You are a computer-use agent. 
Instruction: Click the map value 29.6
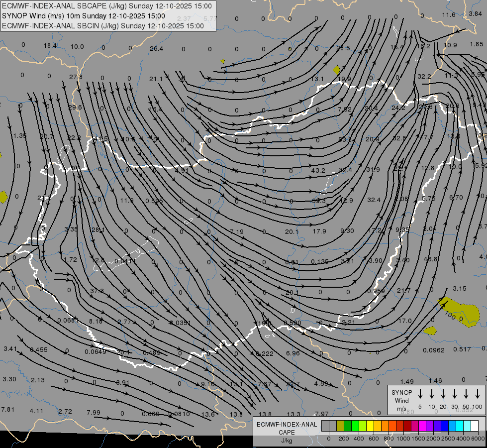tap(75, 107)
